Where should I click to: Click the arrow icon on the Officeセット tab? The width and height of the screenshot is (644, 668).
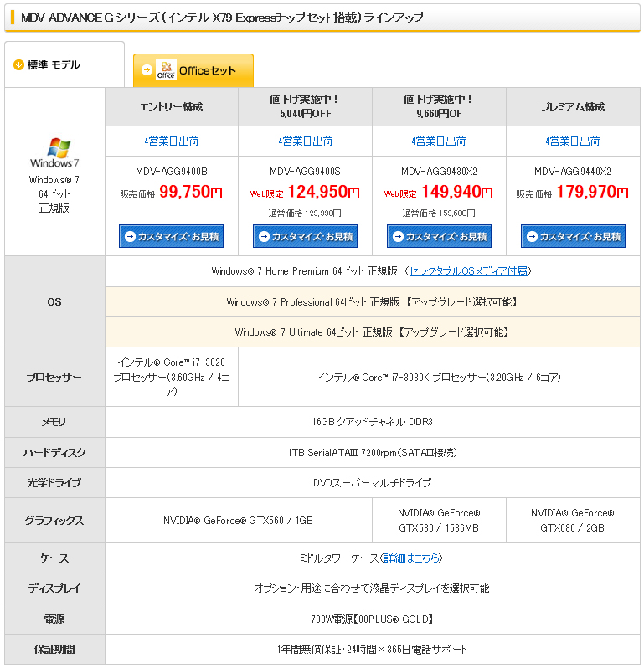[147, 69]
